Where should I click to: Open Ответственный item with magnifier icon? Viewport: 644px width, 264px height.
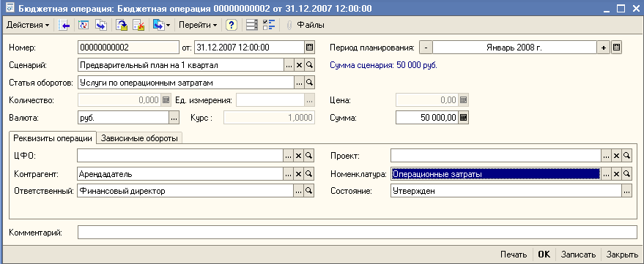click(x=310, y=191)
